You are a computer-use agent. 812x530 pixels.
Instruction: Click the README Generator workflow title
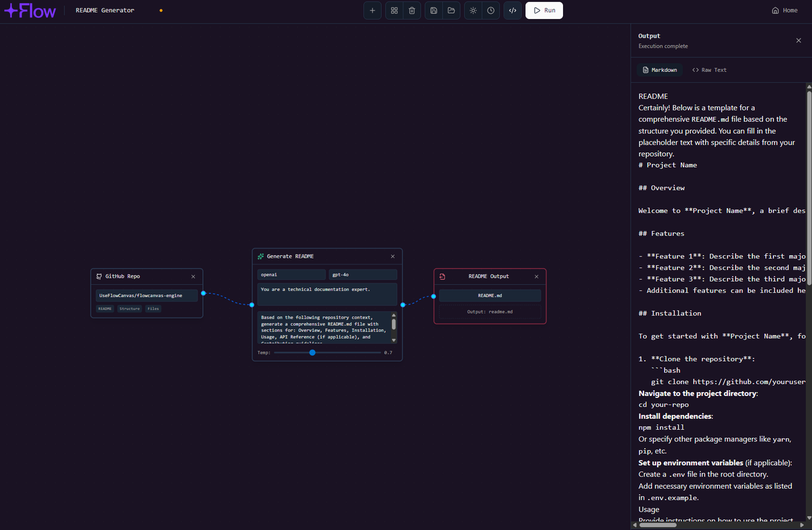pyautogui.click(x=105, y=10)
